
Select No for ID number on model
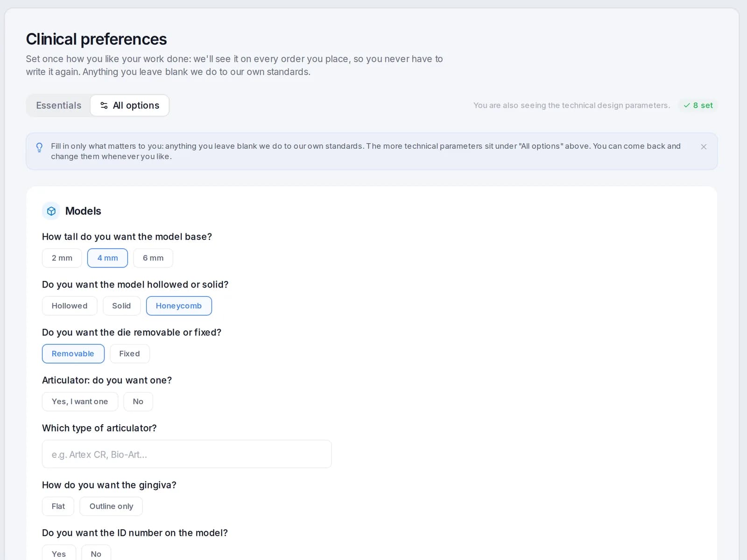[x=96, y=553]
